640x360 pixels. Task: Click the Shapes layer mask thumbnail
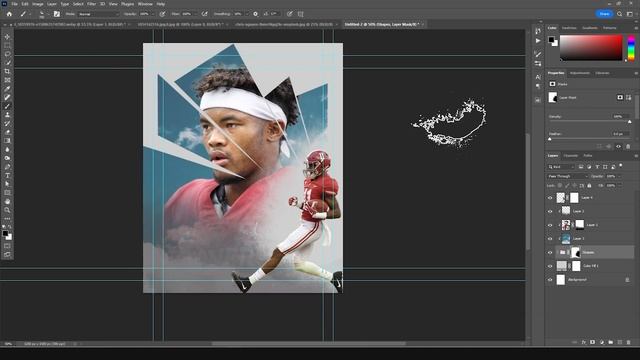point(575,252)
